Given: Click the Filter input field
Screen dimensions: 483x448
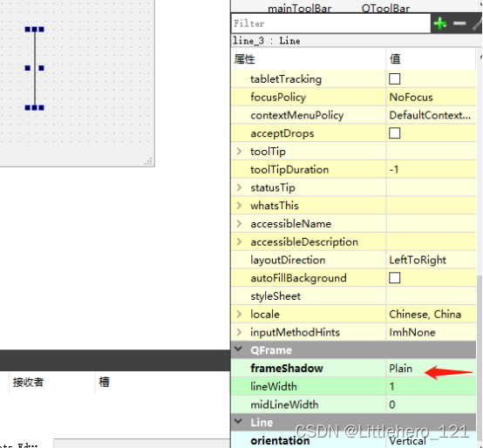Looking at the screenshot, I should [330, 24].
